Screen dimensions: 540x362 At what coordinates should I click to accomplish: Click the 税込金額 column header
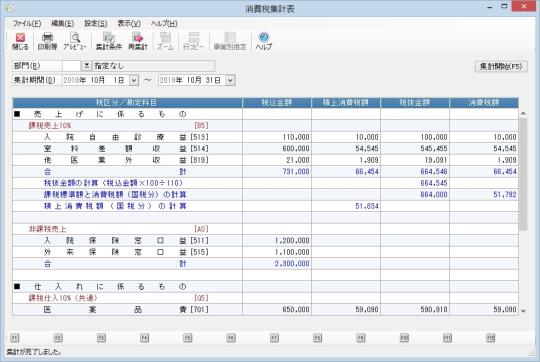[x=277, y=103]
